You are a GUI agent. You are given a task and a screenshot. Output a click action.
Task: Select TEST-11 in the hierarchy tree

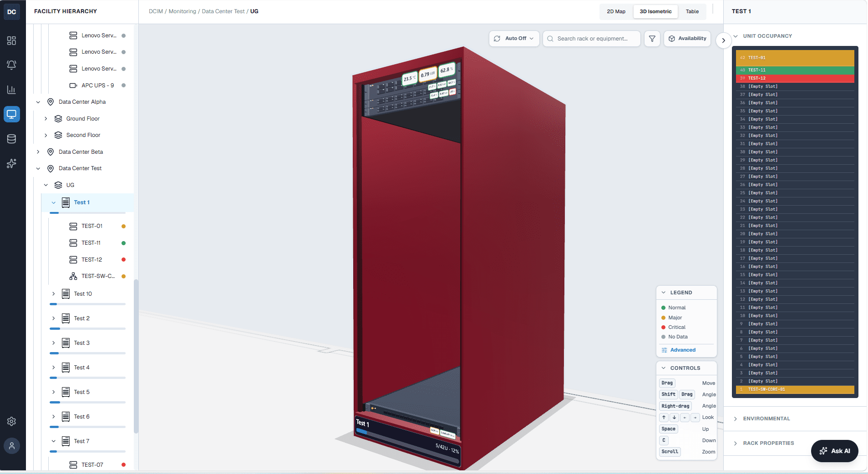pyautogui.click(x=91, y=243)
